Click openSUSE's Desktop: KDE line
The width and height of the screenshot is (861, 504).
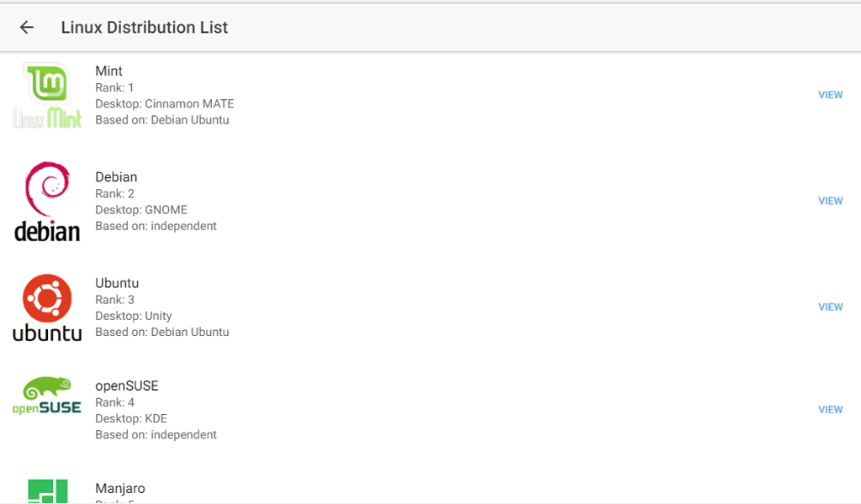pyautogui.click(x=131, y=418)
